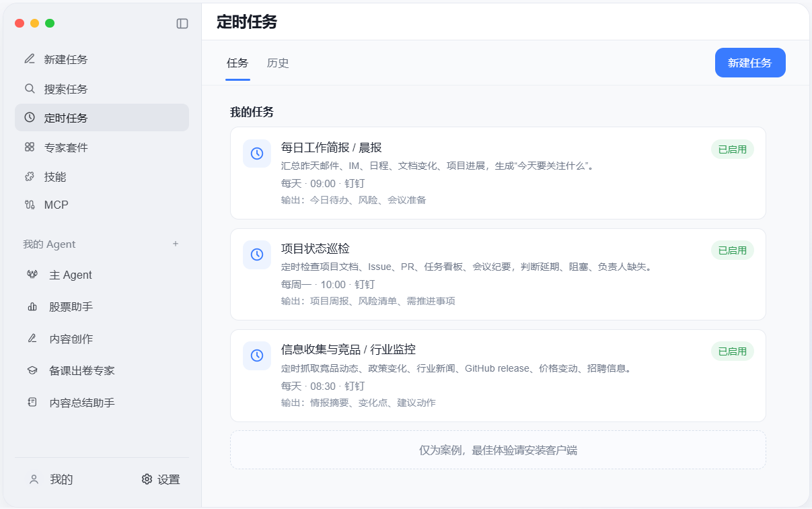This screenshot has width=812, height=509.
Task: Click schedule text 每周一 · 10:00 · 钉钉
Action: pyautogui.click(x=328, y=284)
